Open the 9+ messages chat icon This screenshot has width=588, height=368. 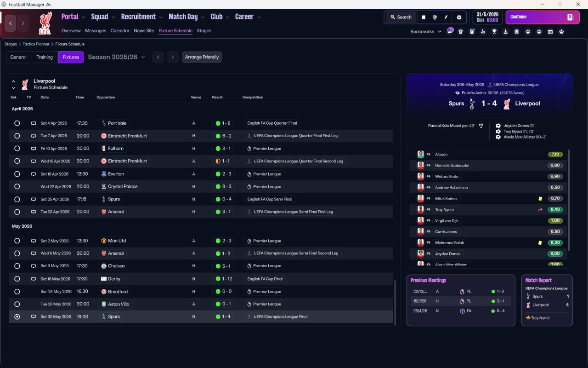point(450,31)
